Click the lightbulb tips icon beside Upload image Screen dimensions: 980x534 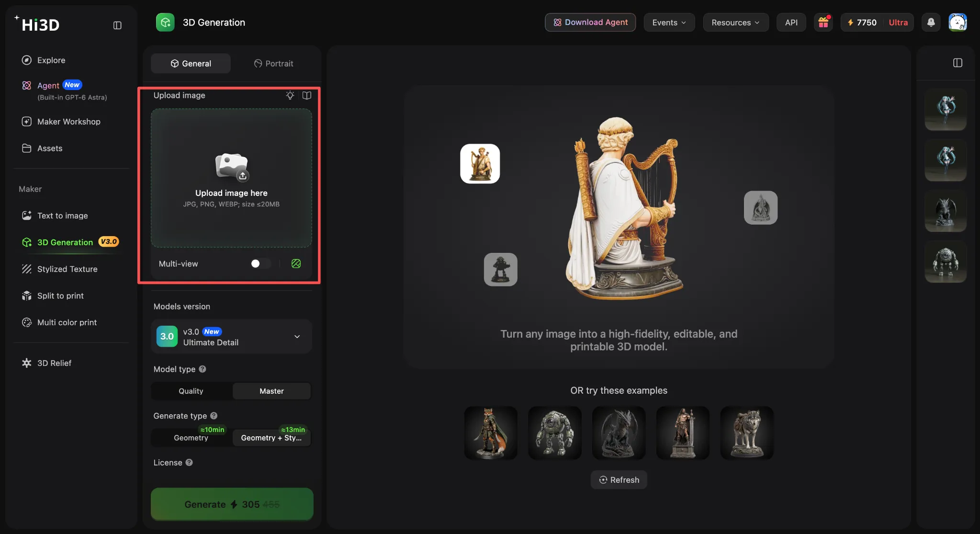coord(290,95)
